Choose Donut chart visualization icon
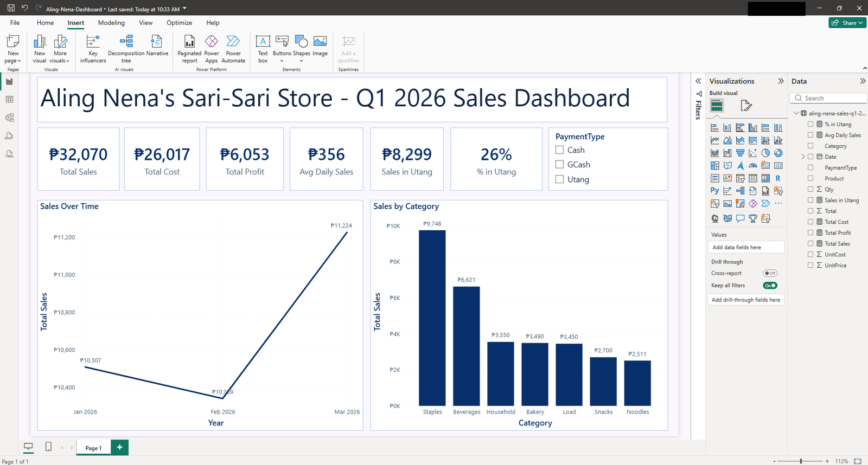The width and height of the screenshot is (868, 465). coord(778,153)
